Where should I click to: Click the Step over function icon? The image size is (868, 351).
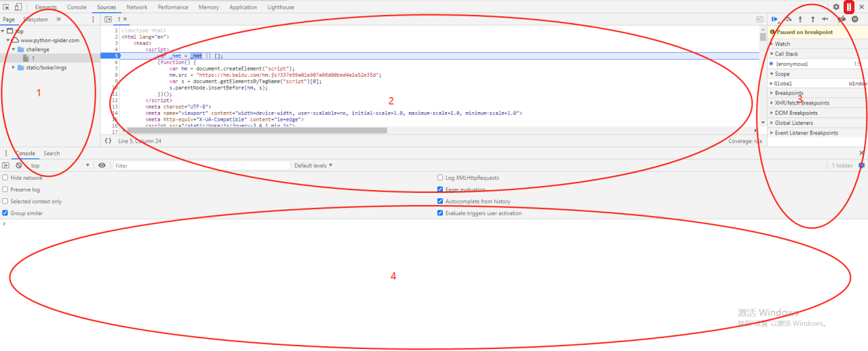click(788, 20)
